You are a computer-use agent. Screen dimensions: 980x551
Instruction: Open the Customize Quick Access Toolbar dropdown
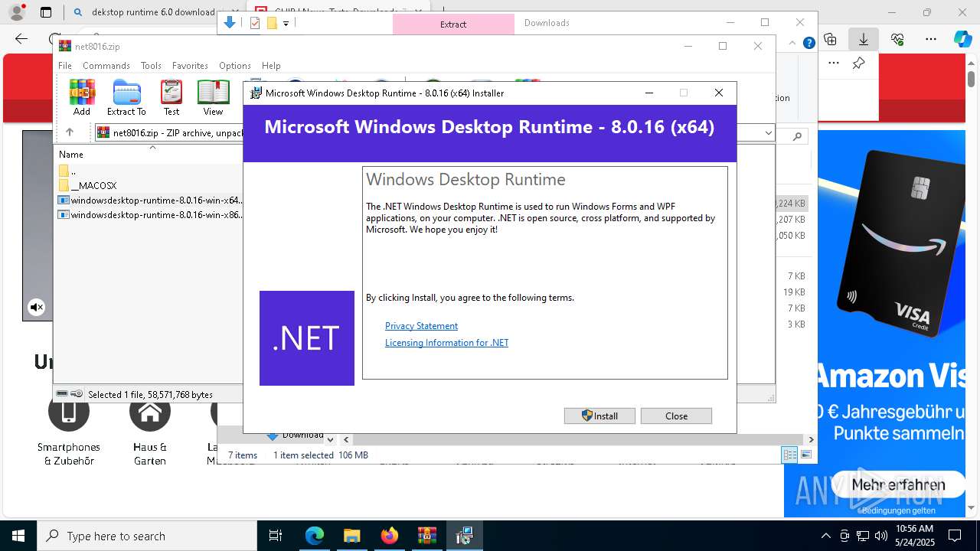[286, 24]
